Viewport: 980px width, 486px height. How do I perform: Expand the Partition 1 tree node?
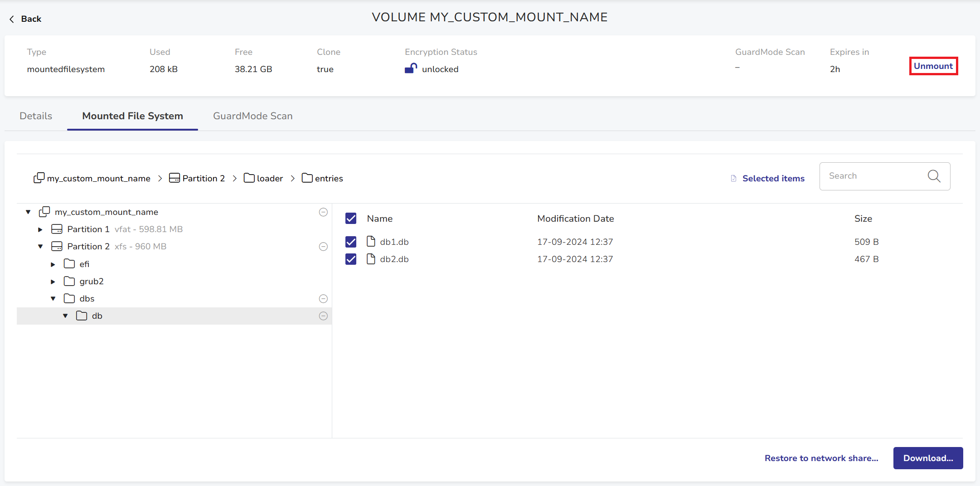coord(40,229)
